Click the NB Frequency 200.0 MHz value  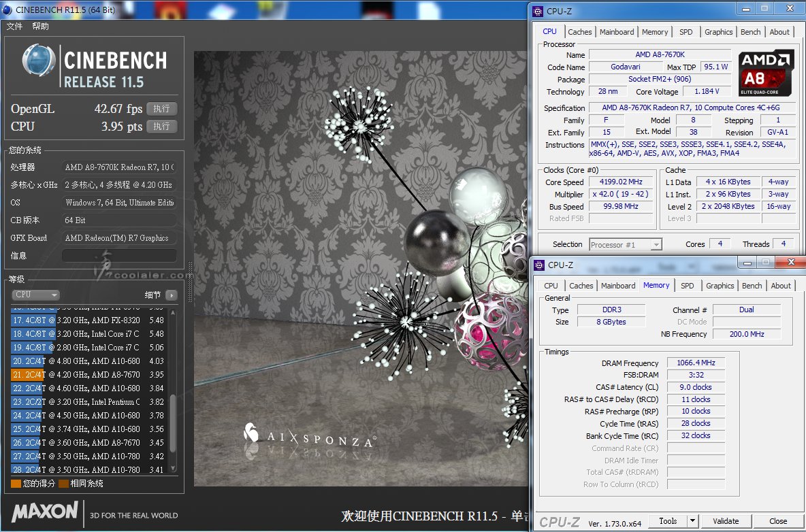coord(747,334)
